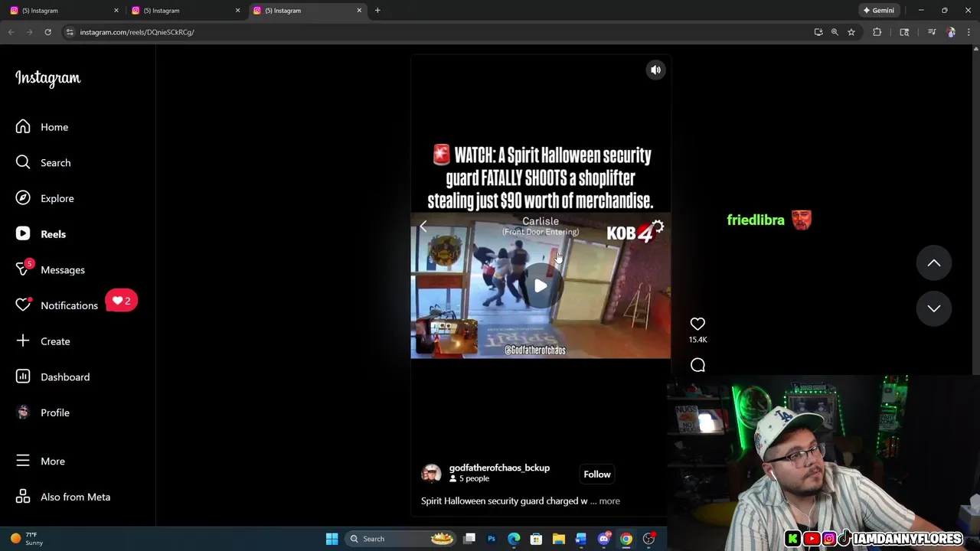Open Gemini in Chrome
Image resolution: width=980 pixels, height=551 pixels.
[879, 11]
